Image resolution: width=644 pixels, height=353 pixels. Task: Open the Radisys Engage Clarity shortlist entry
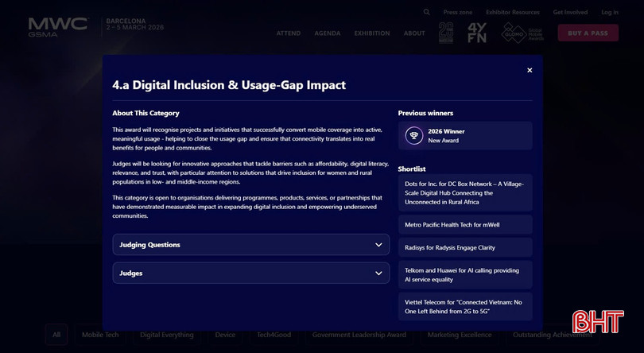coord(465,247)
